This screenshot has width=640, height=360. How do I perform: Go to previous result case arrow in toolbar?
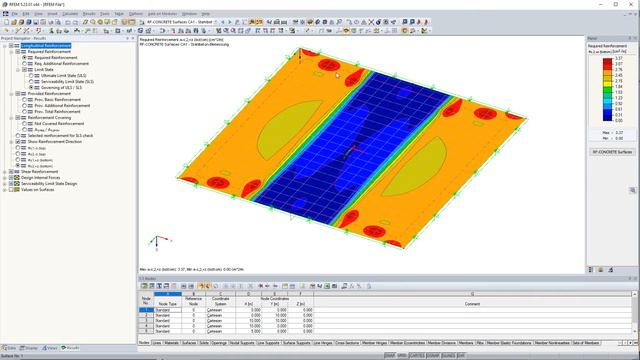[223, 22]
